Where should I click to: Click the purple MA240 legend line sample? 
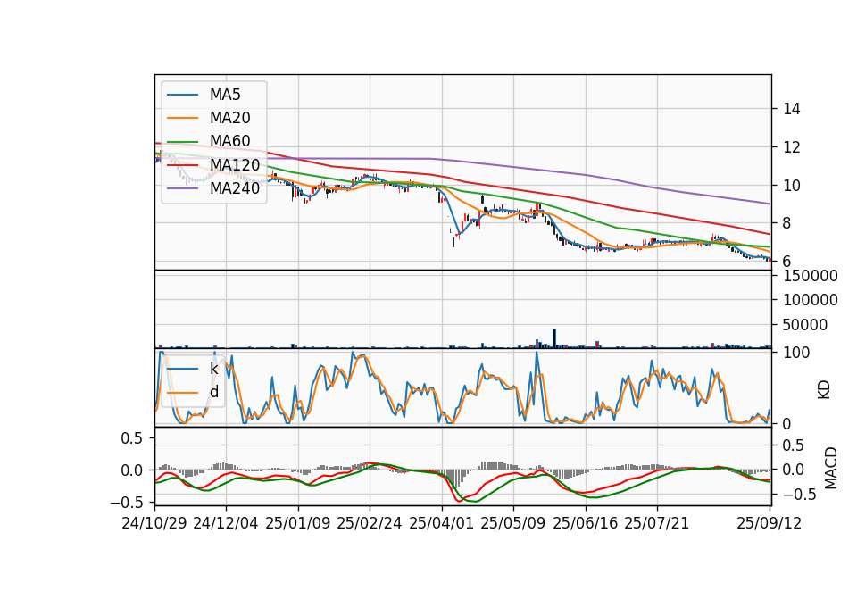pyautogui.click(x=182, y=188)
